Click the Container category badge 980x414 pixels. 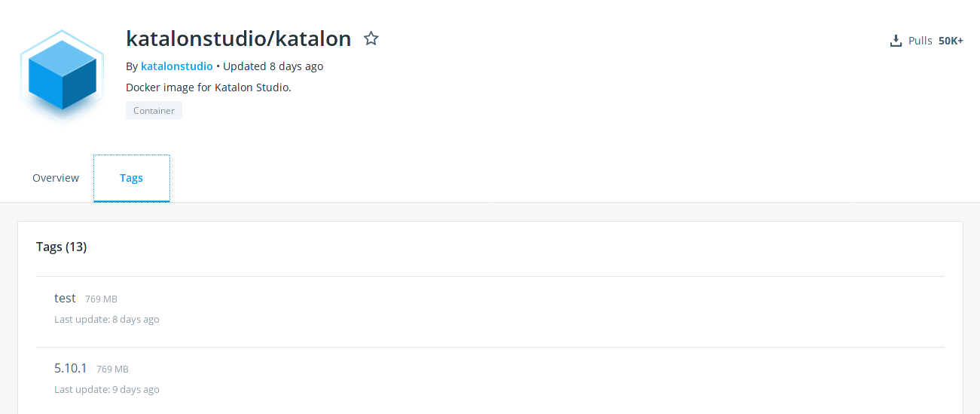tap(154, 111)
